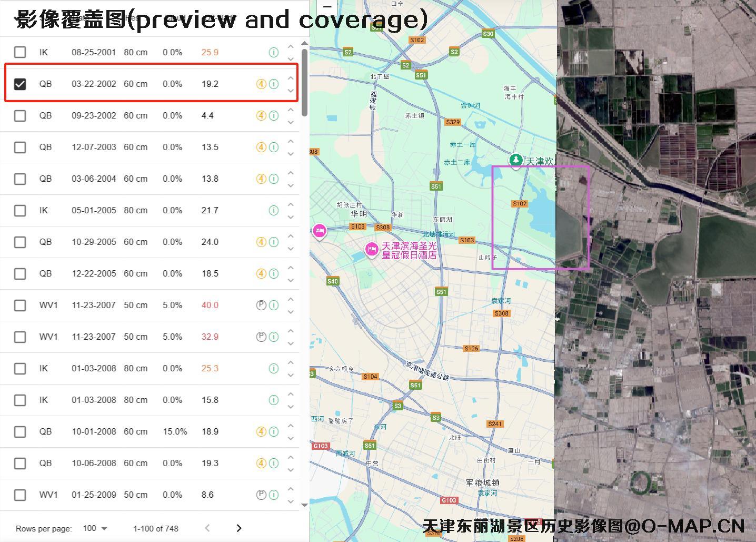756x542 pixels.
Task: Click the 4-band icon on QB 10-06-2008 row
Action: (x=261, y=463)
